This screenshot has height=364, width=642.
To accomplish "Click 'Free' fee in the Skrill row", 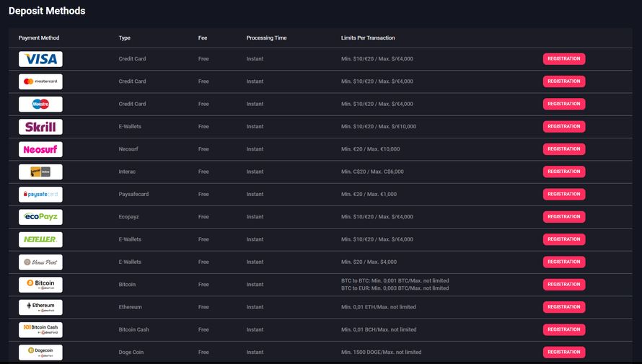I will coord(203,126).
